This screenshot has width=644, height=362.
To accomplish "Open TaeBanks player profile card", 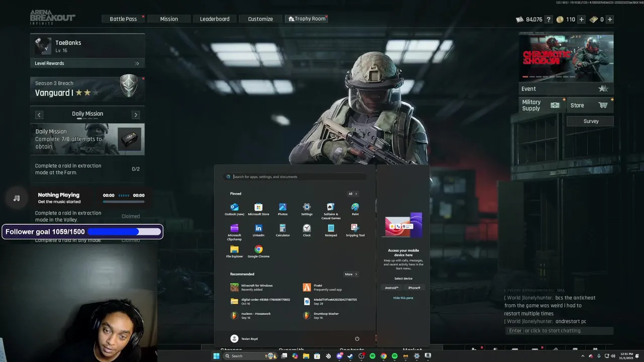I will [x=88, y=46].
